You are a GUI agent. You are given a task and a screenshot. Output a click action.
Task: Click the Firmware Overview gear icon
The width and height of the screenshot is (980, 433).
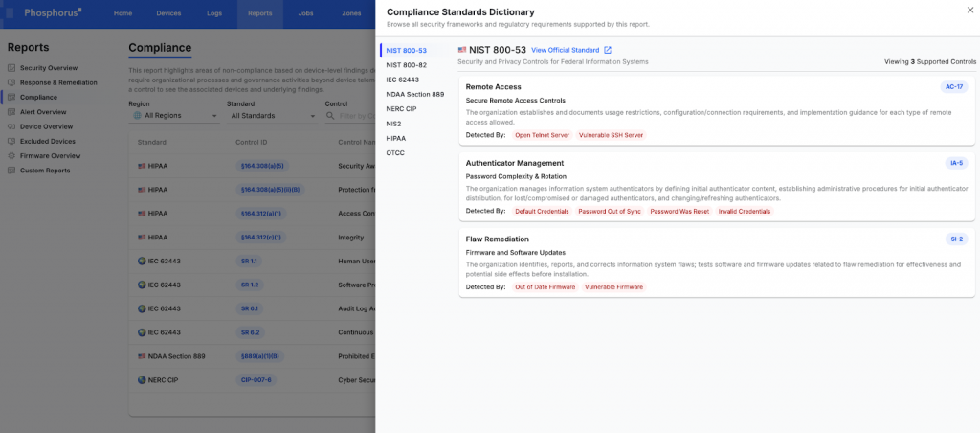point(11,155)
